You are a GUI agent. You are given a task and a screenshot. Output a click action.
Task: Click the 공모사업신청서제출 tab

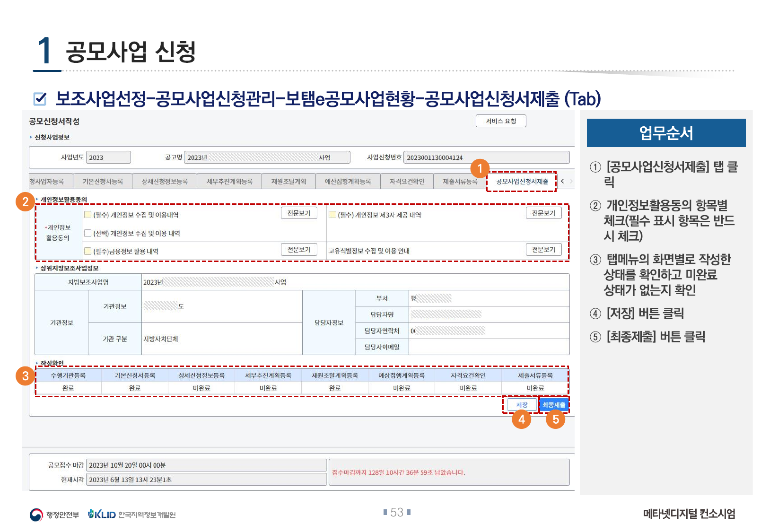coord(522,182)
